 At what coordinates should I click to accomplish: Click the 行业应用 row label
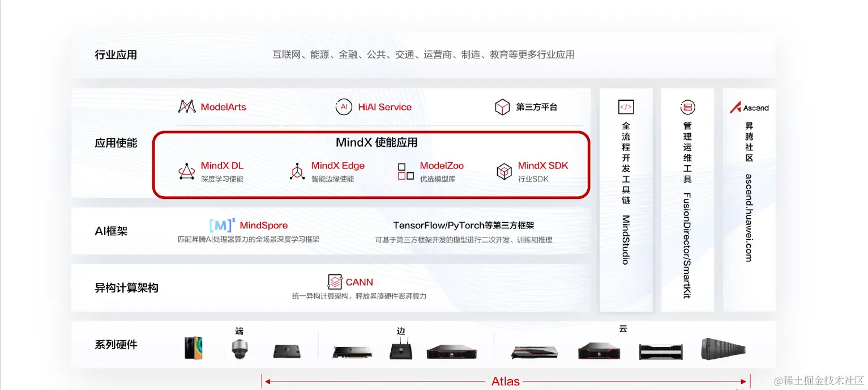[116, 55]
